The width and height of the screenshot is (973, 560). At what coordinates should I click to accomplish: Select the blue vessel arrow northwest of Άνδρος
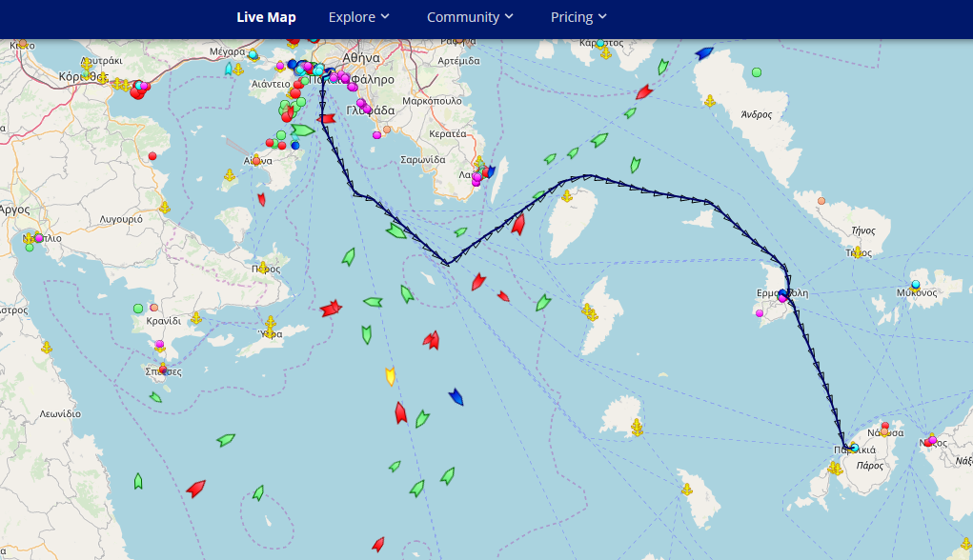[704, 53]
